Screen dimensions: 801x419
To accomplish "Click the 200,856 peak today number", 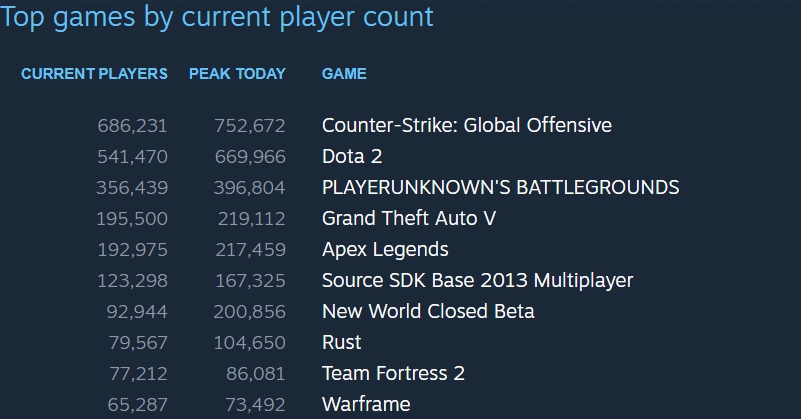I will tap(249, 311).
